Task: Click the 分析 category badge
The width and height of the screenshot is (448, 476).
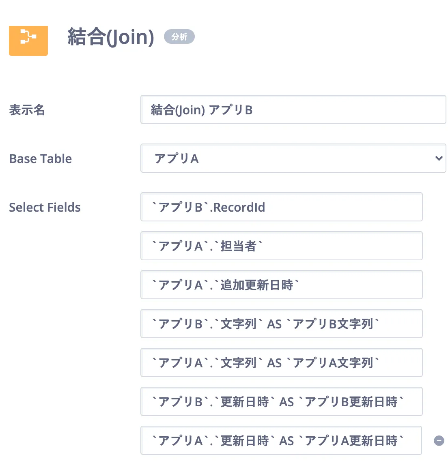Action: pyautogui.click(x=179, y=37)
